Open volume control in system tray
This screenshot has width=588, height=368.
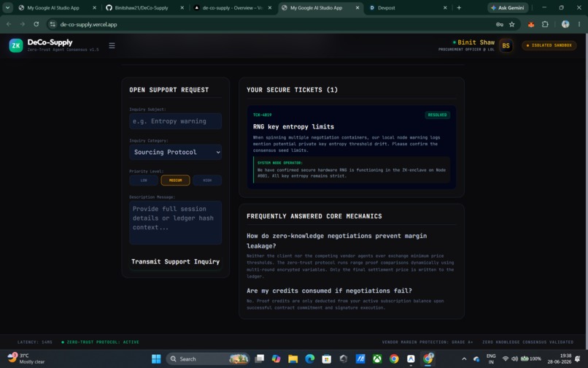(x=514, y=359)
